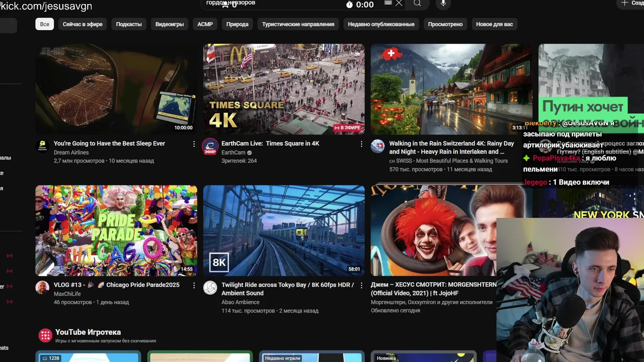Click the "В ЭФИРЕ" live badge on Times Square
644x362 pixels.
348,128
